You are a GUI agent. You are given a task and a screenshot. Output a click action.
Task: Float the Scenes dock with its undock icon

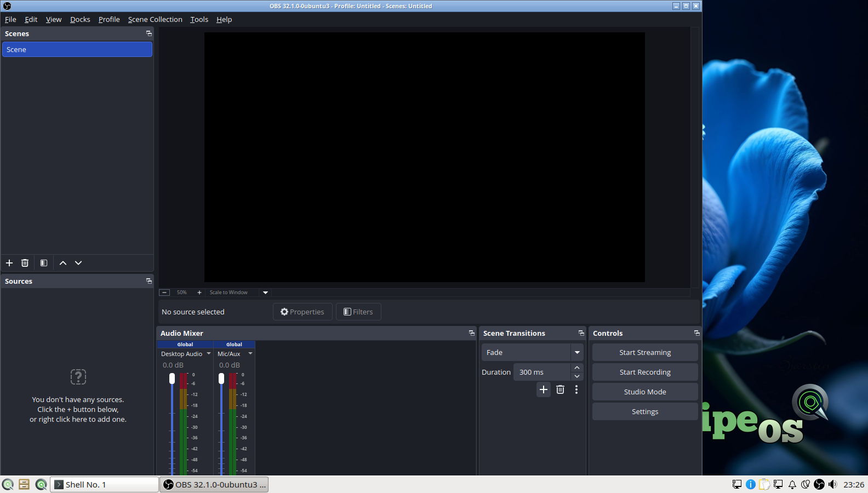coord(149,33)
